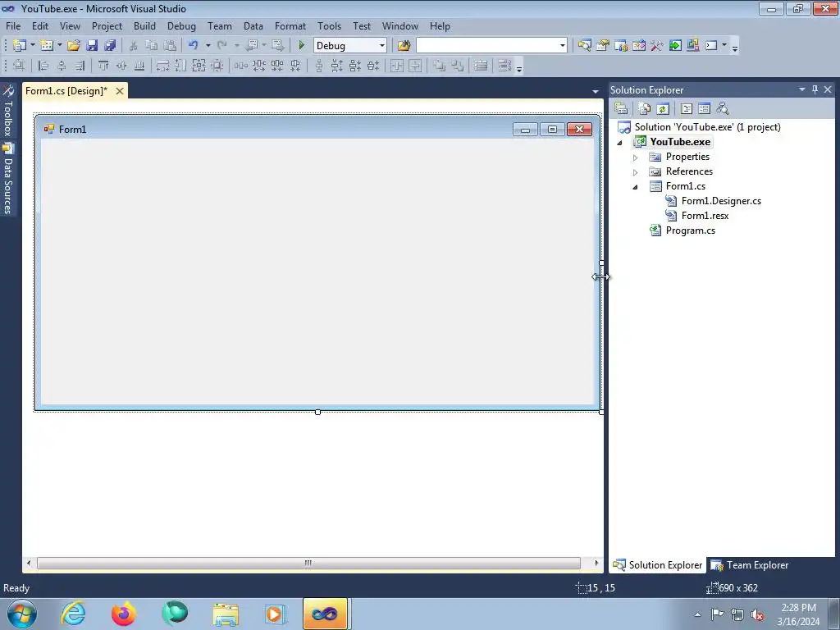Click the Make Same Width layout icon
The width and height of the screenshot is (840, 630).
tap(162, 66)
